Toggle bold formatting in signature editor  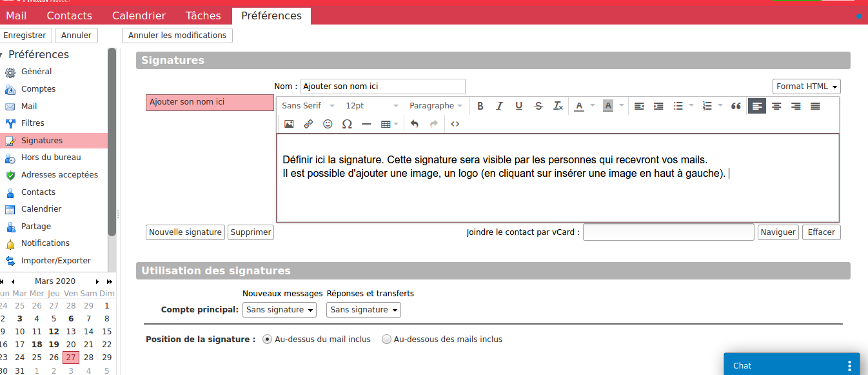tap(480, 106)
